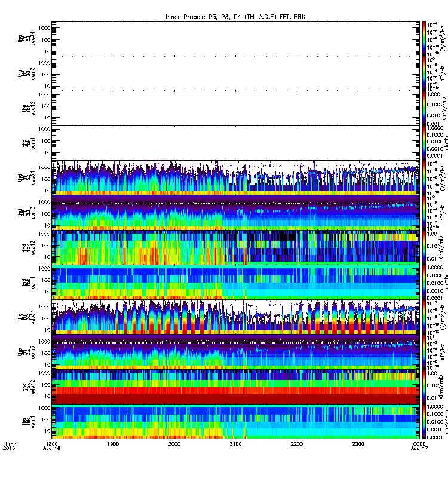The height and width of the screenshot is (478, 448).
Task: Click the '1000' y-tick of tha fff edc34
Action: point(44,28)
